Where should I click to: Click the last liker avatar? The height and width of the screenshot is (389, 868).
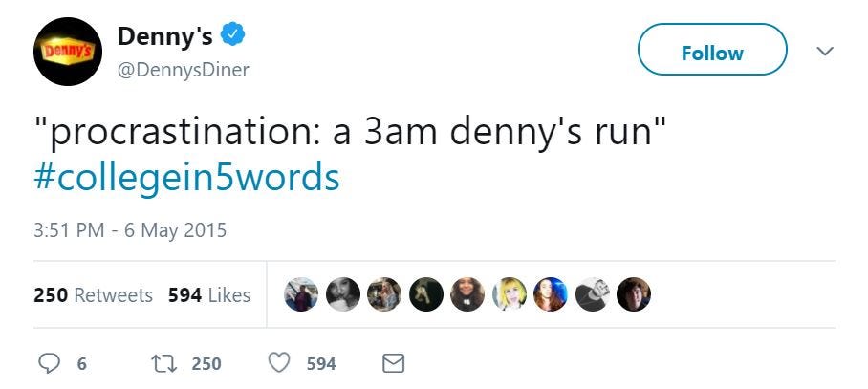(x=633, y=295)
